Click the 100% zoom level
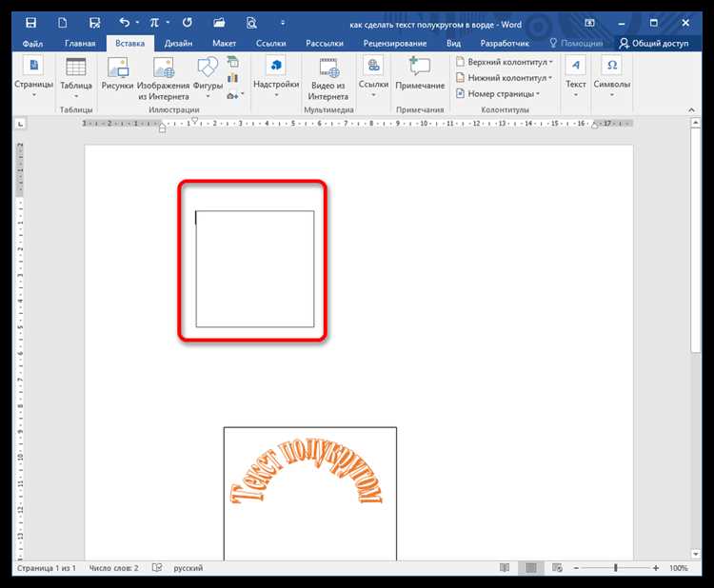Viewport: 714px width, 588px height. click(x=679, y=568)
